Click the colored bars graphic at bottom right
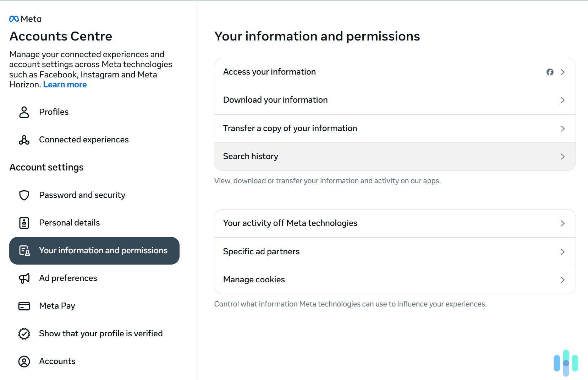This screenshot has width=588, height=380. point(566,363)
